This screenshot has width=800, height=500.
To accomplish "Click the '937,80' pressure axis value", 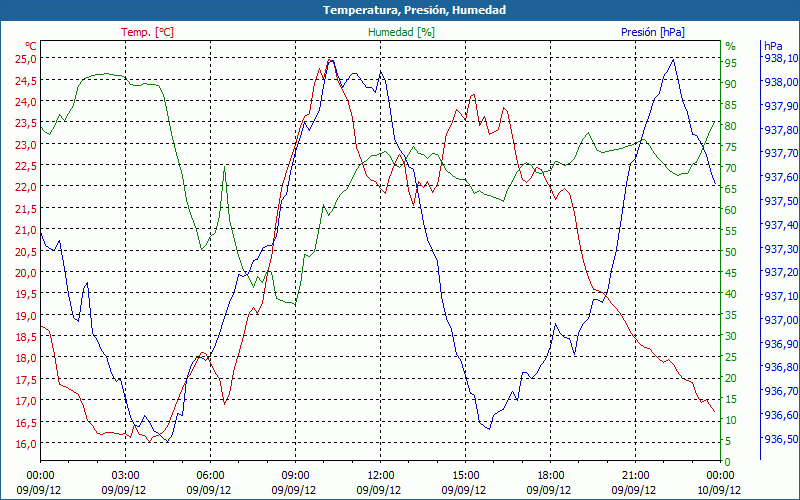I will (782, 130).
